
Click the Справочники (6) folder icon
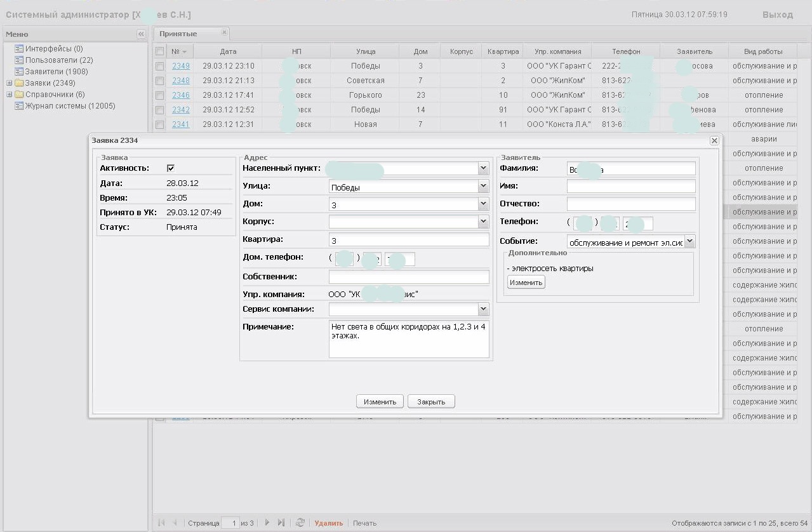19,95
